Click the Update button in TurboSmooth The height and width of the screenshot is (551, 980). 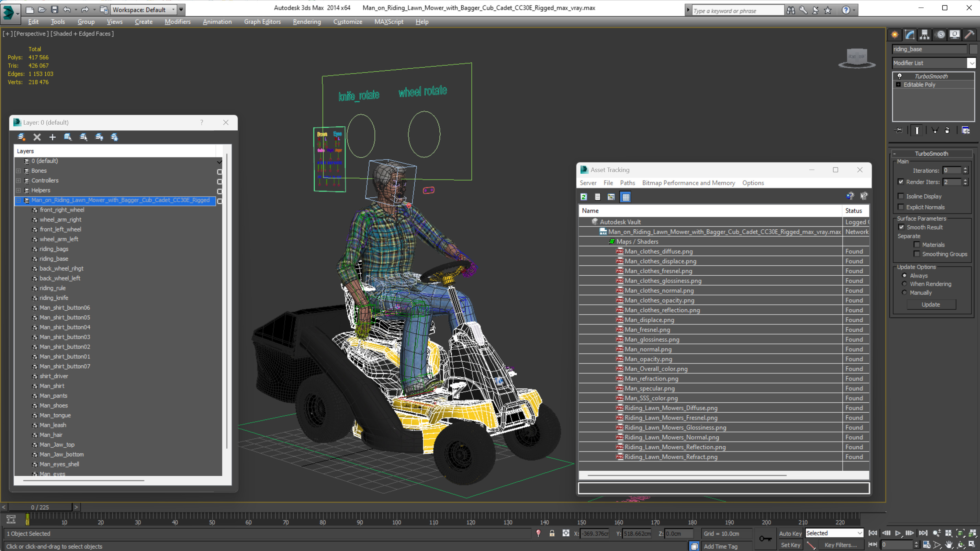(931, 305)
